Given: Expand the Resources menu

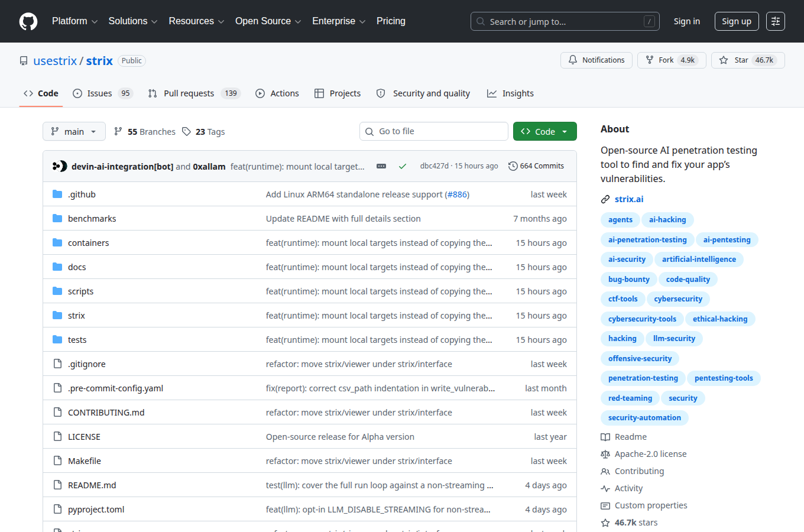Looking at the screenshot, I should click(196, 21).
